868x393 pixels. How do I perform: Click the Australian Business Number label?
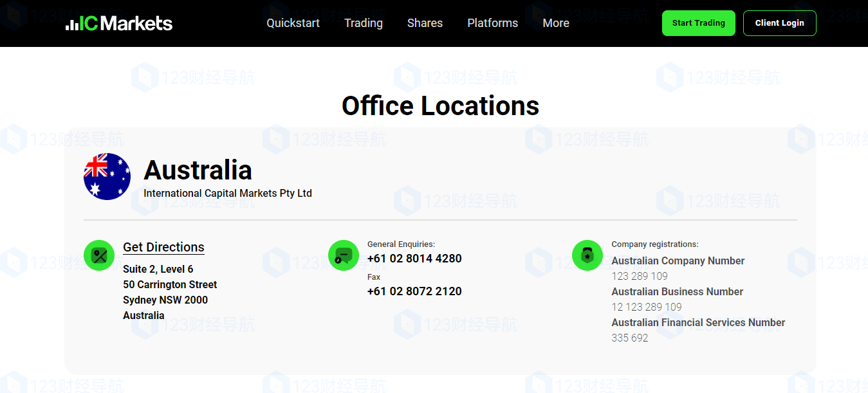point(678,291)
